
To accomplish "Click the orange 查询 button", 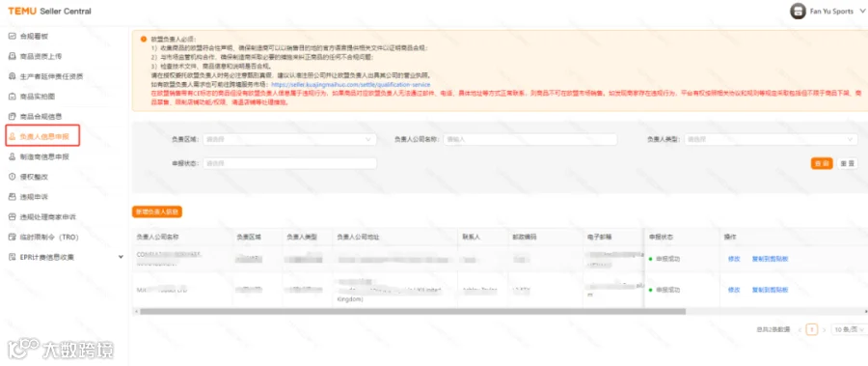I will 822,163.
